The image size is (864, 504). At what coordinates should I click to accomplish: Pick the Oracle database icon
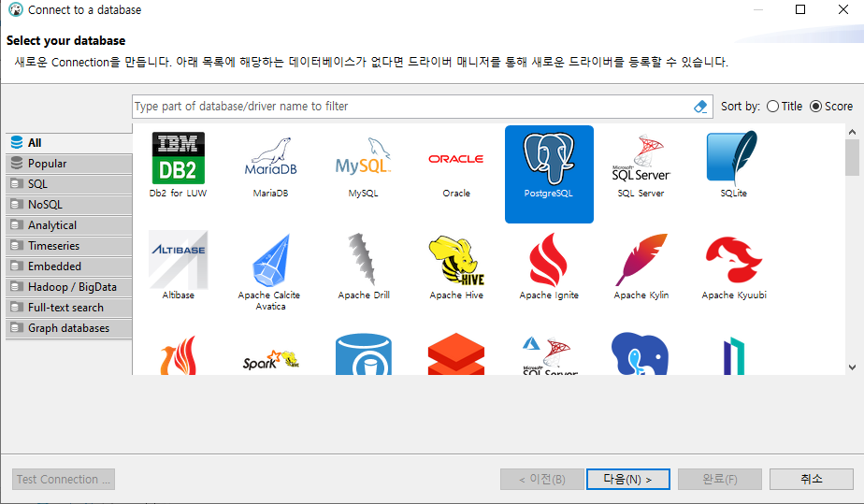point(455,159)
